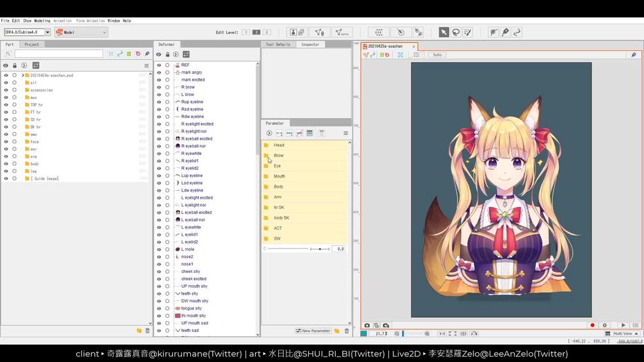
Task: Click Mesh edit manual icon
Action: pos(320,32)
